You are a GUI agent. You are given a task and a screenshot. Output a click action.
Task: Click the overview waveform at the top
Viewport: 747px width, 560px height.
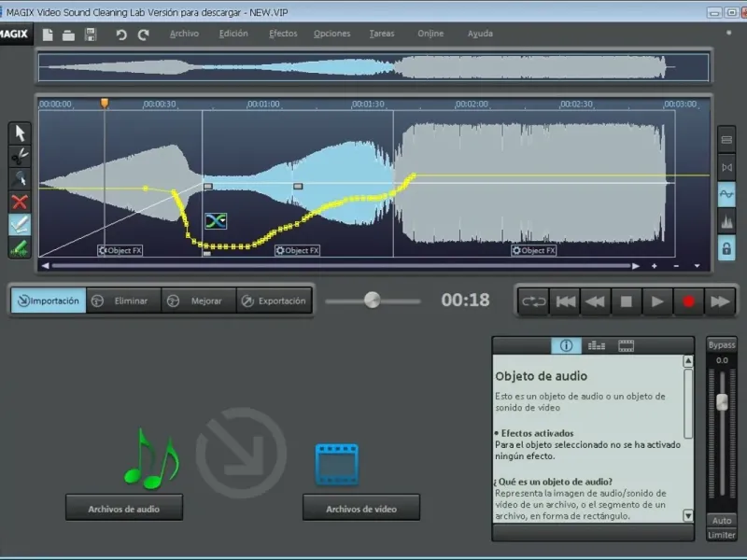pos(373,67)
